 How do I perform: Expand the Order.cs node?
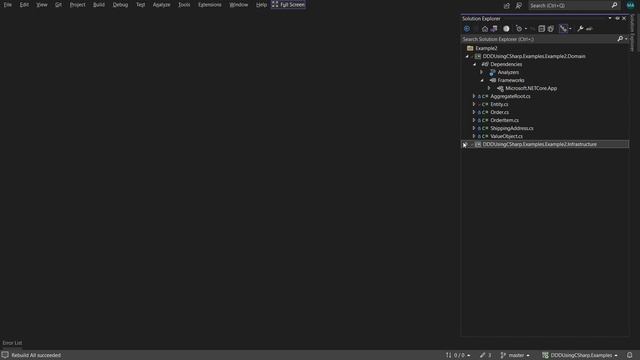point(474,112)
